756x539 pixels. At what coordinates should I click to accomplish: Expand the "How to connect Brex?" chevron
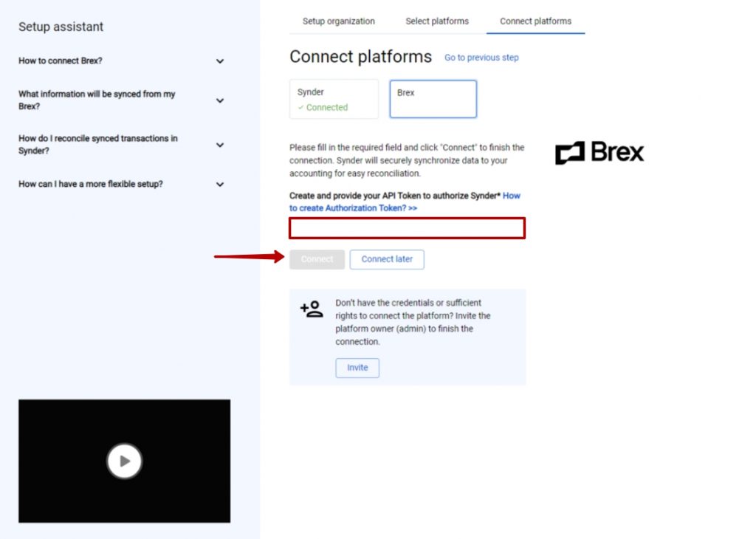220,61
